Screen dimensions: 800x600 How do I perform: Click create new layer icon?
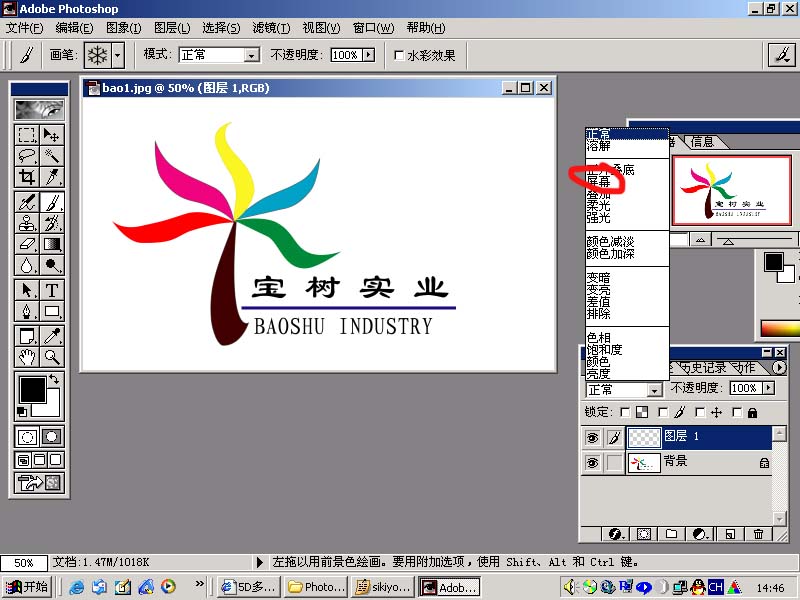point(730,534)
